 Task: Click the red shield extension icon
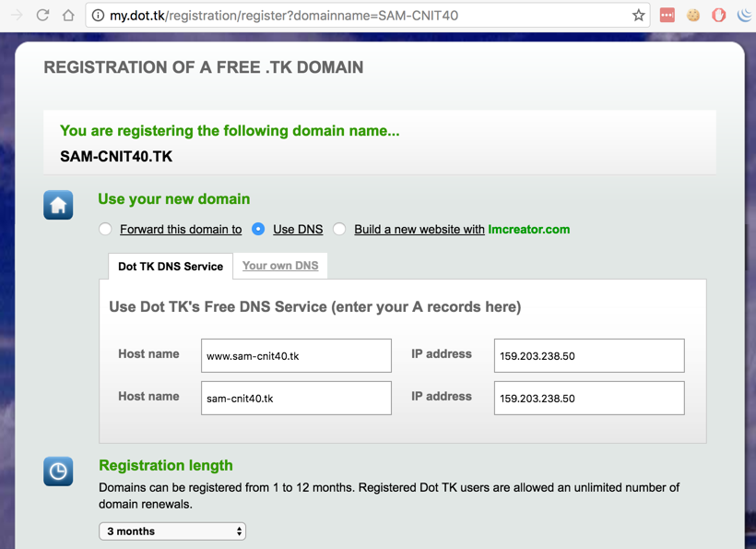pos(719,16)
